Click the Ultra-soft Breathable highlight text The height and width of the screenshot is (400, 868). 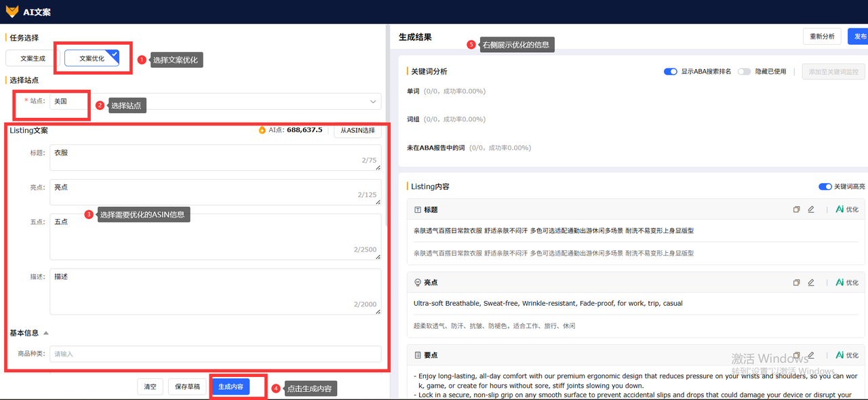point(548,304)
